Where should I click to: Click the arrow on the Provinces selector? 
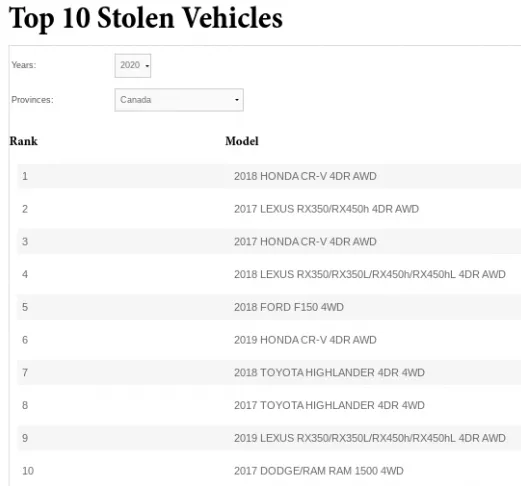(237, 100)
